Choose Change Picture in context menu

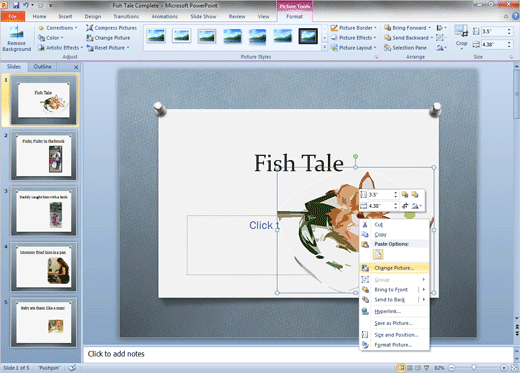tap(394, 268)
